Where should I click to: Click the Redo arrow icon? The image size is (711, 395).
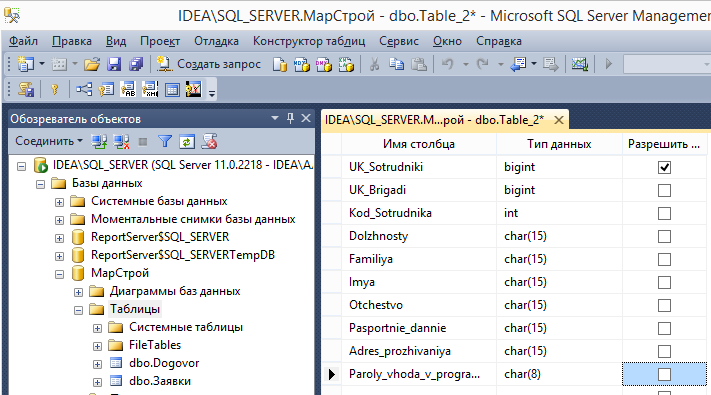point(482,64)
